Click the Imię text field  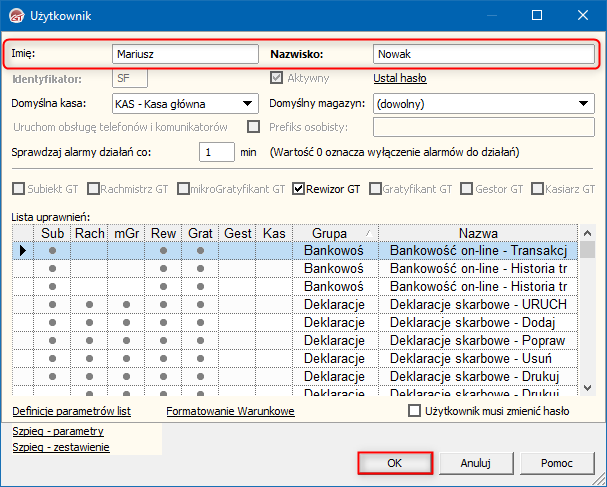pos(184,53)
